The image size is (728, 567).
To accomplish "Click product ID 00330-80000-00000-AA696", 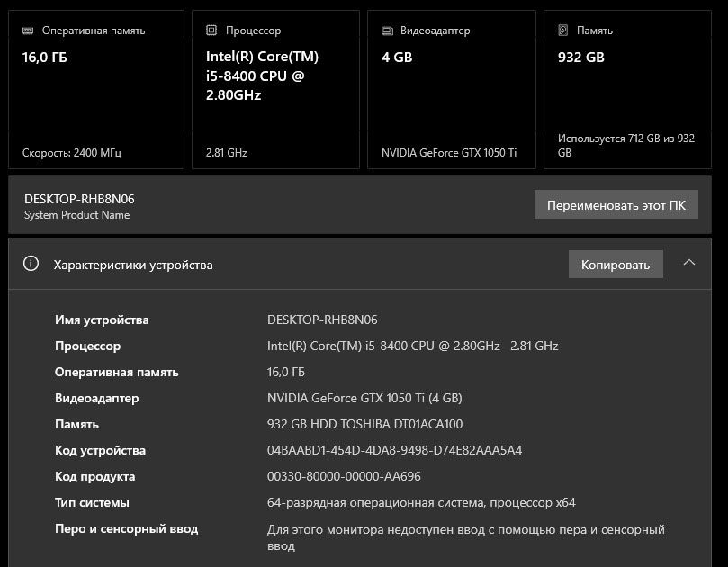I will click(344, 476).
